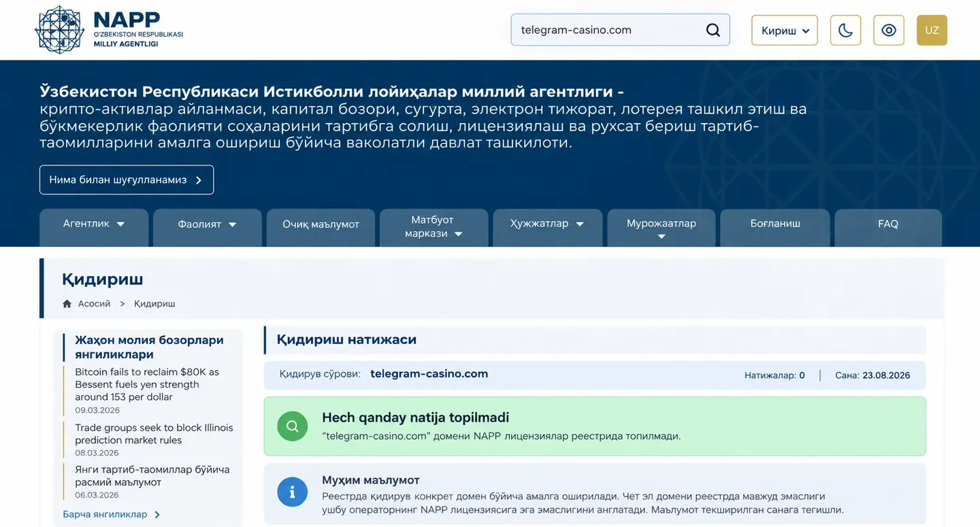Click the news date 09.03.2026
Screen dimensions: 980x527
coord(97,410)
